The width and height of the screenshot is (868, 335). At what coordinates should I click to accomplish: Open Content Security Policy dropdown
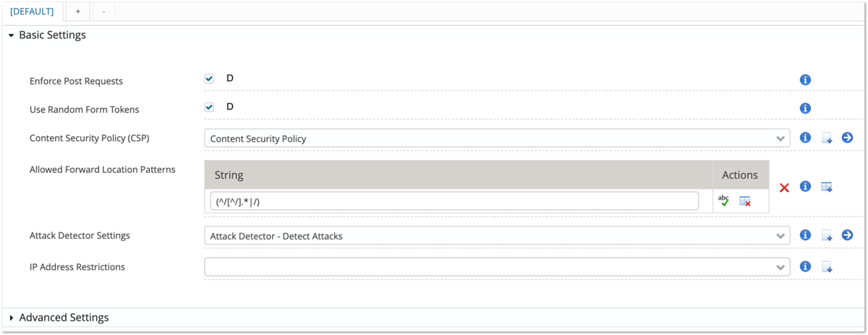pos(496,137)
